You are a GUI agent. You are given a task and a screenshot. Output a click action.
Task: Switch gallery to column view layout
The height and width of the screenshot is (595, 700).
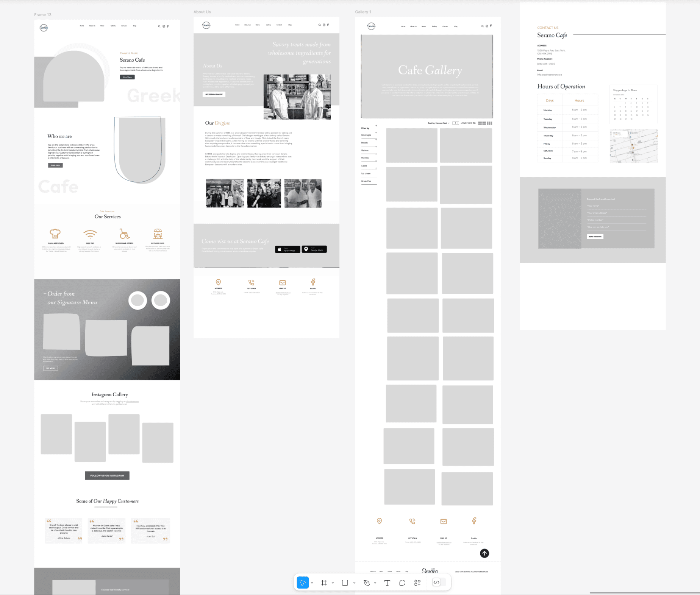[490, 123]
